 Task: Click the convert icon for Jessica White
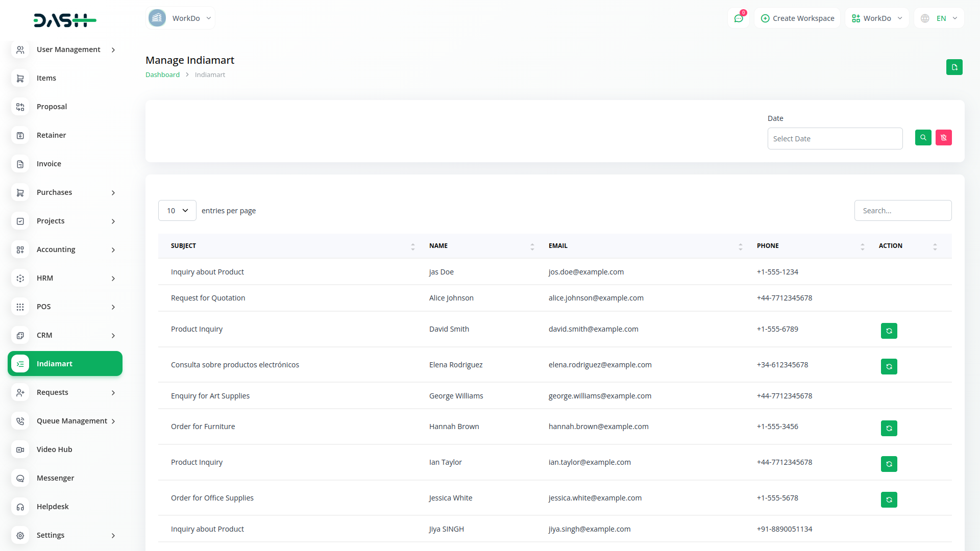[889, 500]
